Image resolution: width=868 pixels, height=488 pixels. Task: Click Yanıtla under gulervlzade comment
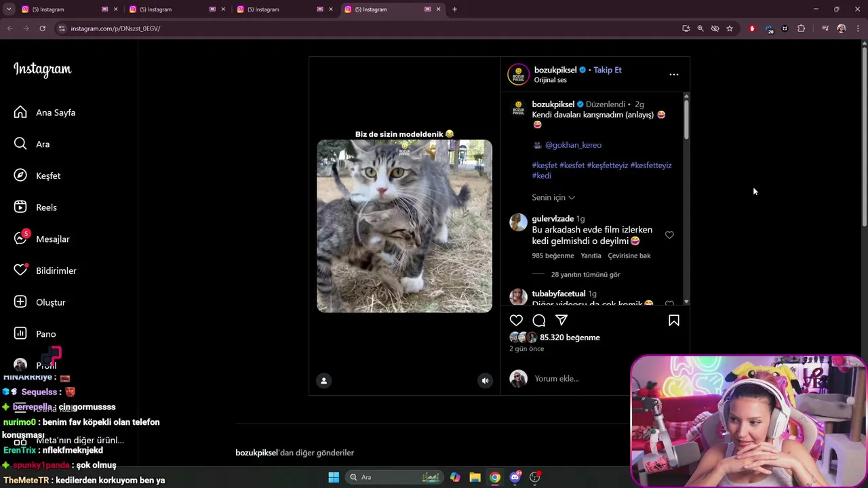(591, 256)
